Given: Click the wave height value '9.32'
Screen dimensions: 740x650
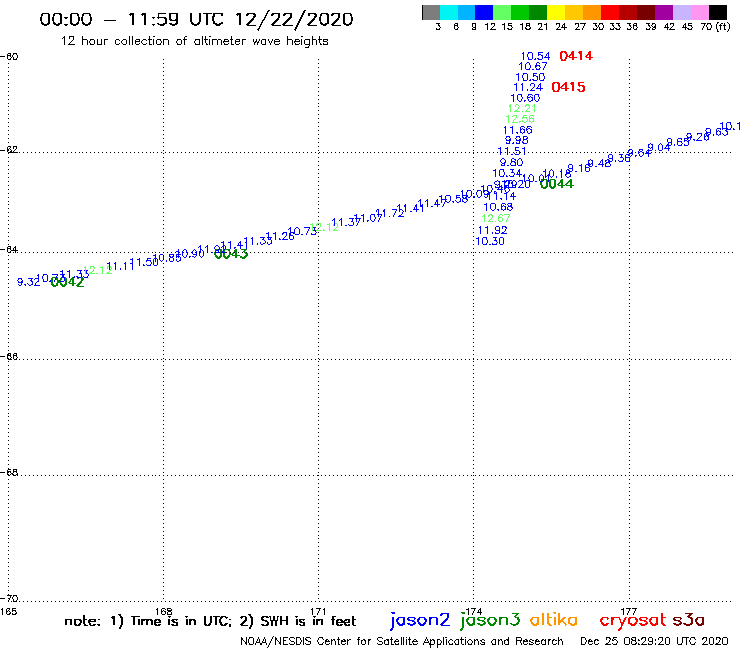Looking at the screenshot, I should point(29,282).
